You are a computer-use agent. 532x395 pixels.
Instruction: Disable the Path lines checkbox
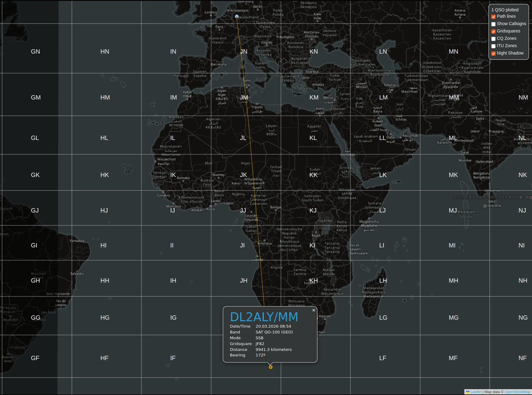click(493, 16)
